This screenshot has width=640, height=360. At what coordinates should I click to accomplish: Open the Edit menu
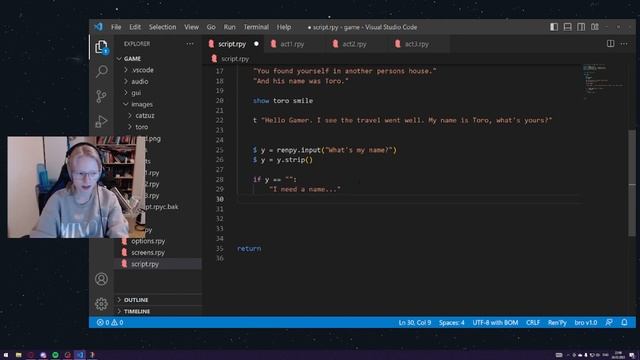click(135, 27)
